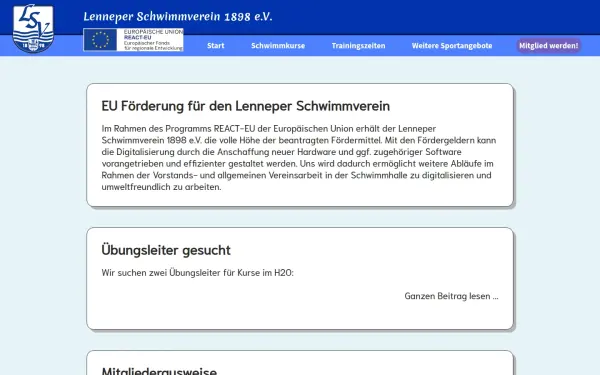This screenshot has width=600, height=375.
Task: Click the partially visible 'Mitgliederausweise' heading
Action: (159, 370)
